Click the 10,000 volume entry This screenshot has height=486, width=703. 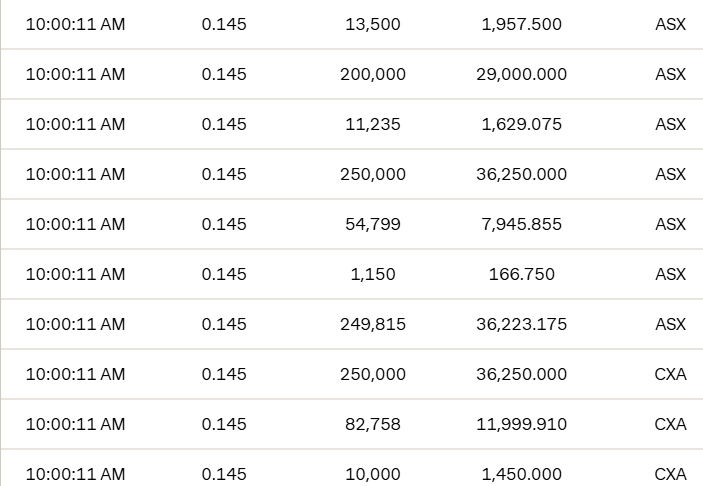point(373,474)
